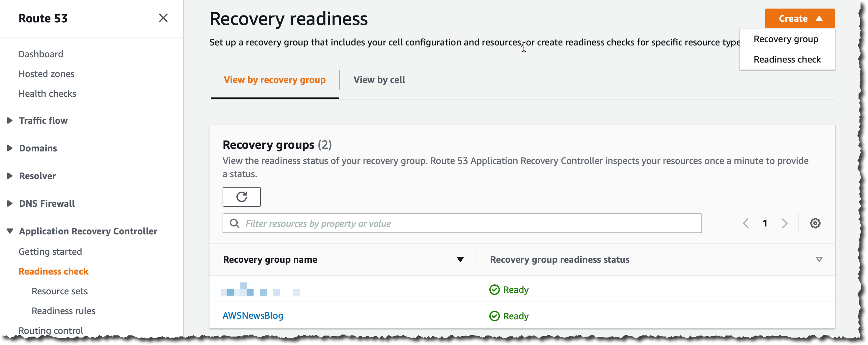The height and width of the screenshot is (345, 868).
Task: Sort by Recovery group name arrow
Action: coord(460,259)
